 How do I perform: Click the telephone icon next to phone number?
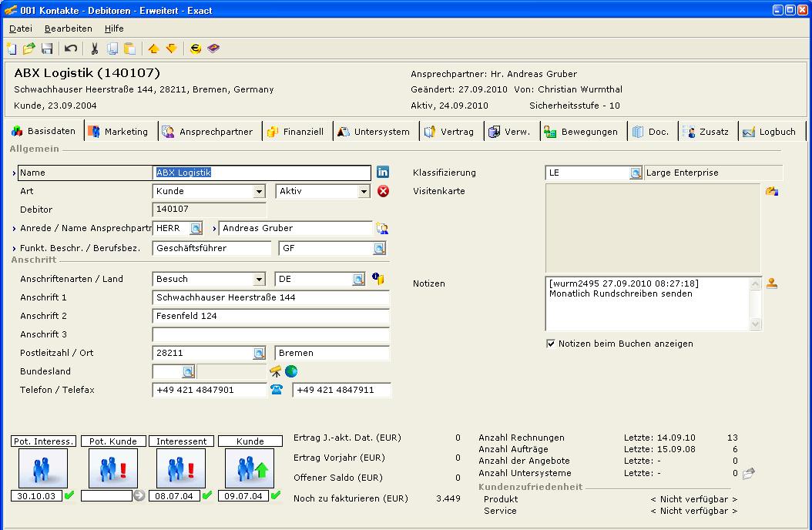[x=277, y=390]
